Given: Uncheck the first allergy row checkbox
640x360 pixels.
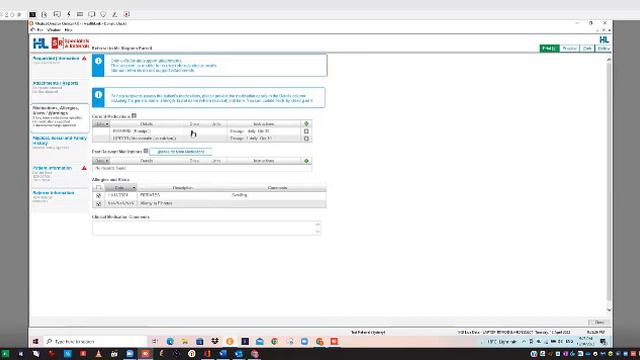Looking at the screenshot, I should click(x=98, y=196).
